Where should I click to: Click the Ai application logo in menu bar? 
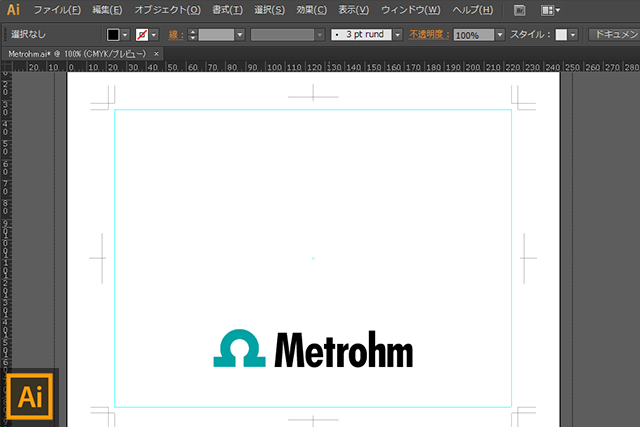(13, 9)
